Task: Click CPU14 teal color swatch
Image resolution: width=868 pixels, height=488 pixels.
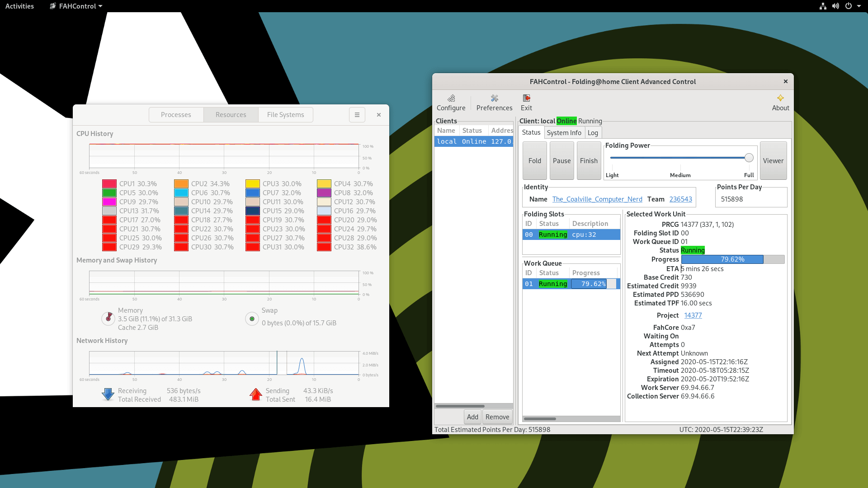Action: point(181,211)
